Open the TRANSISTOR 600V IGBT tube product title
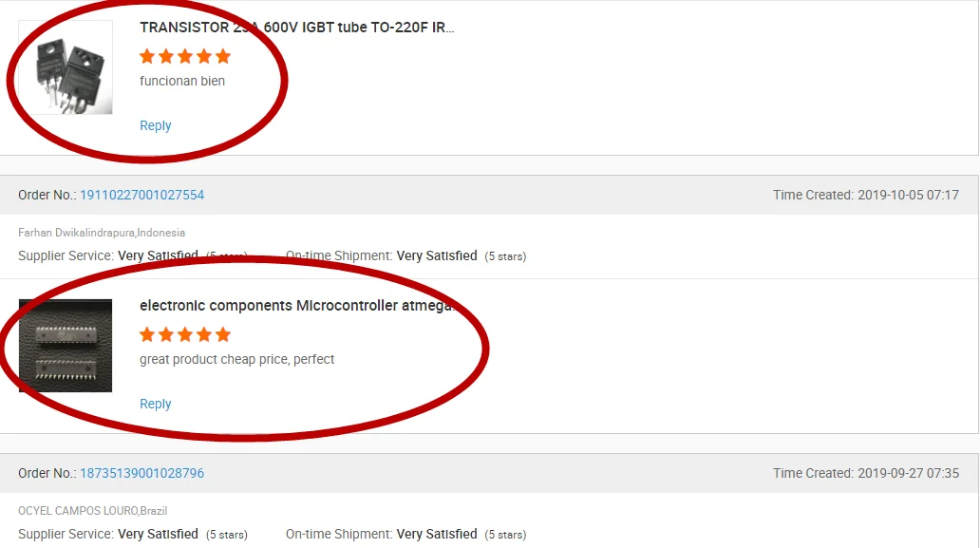The width and height of the screenshot is (980, 548). tap(297, 28)
